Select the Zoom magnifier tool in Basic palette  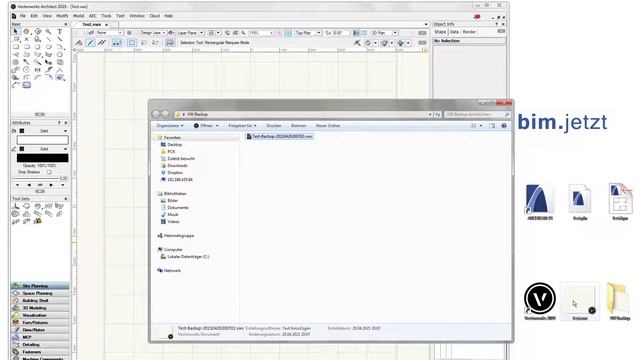pyautogui.click(x=49, y=31)
